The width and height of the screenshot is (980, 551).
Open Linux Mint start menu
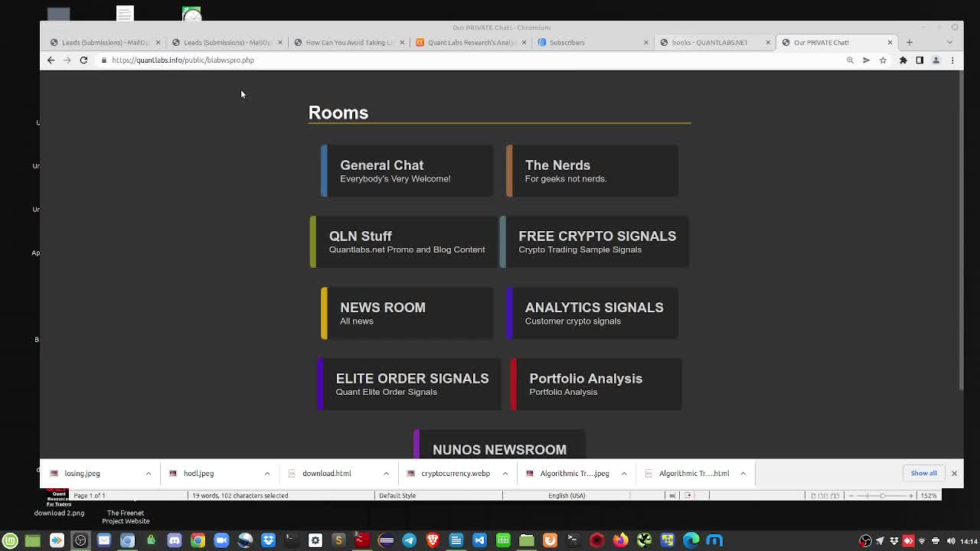click(x=10, y=540)
